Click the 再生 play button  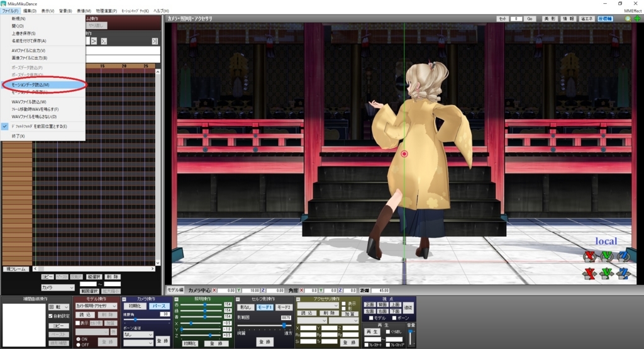372,332
